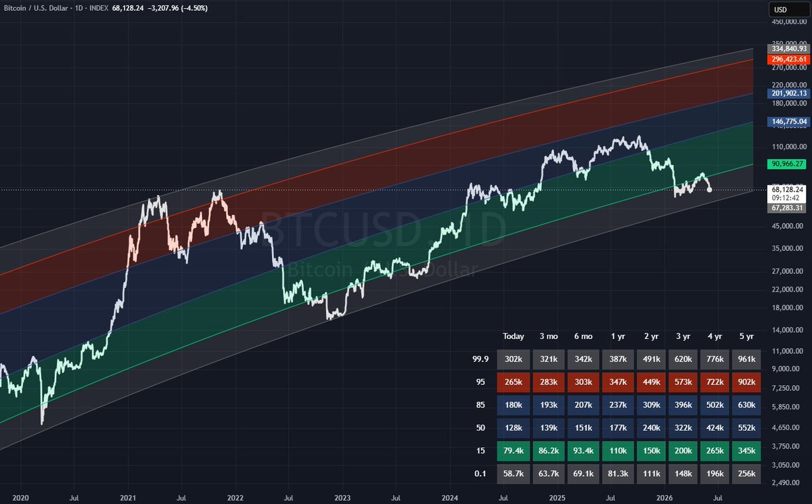Click the 302k table cell
The image size is (812, 504).
[514, 359]
